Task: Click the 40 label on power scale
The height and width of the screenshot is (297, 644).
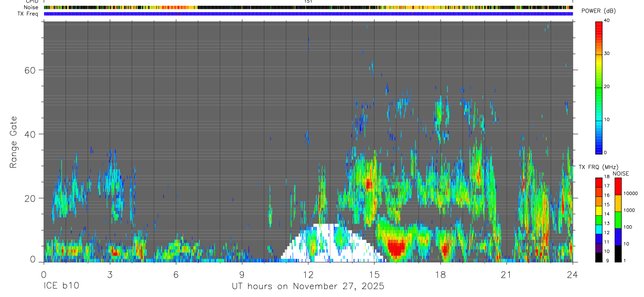Action: click(x=607, y=21)
